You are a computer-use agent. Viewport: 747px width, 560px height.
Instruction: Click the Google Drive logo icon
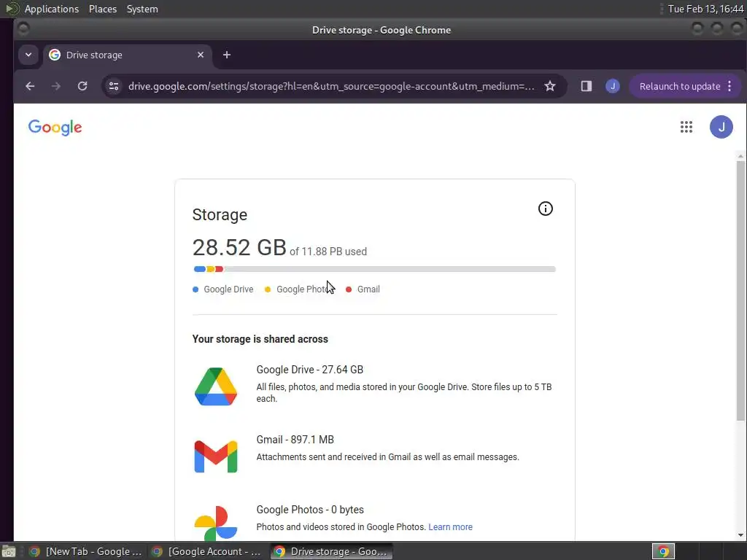click(216, 386)
